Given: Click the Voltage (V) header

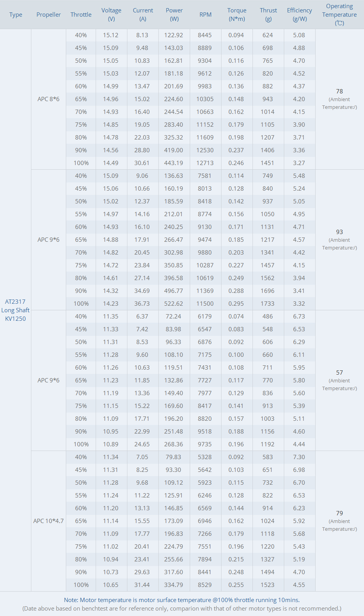Looking at the screenshot, I should pos(111,15).
